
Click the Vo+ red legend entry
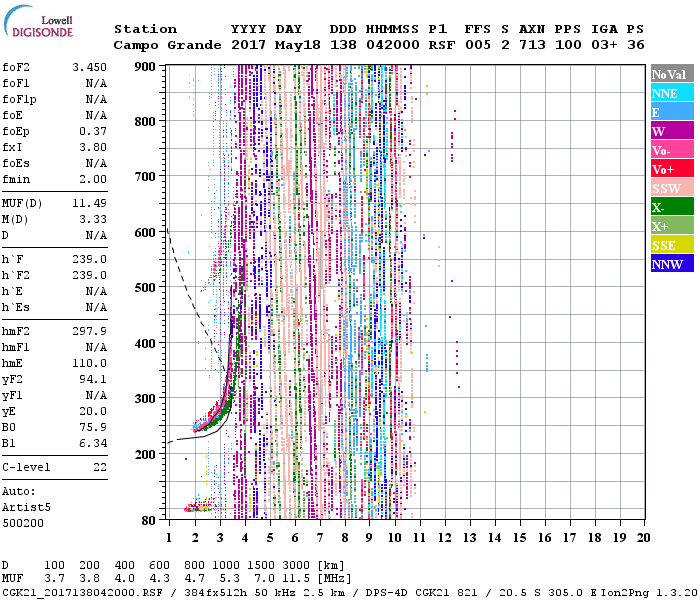coord(670,169)
